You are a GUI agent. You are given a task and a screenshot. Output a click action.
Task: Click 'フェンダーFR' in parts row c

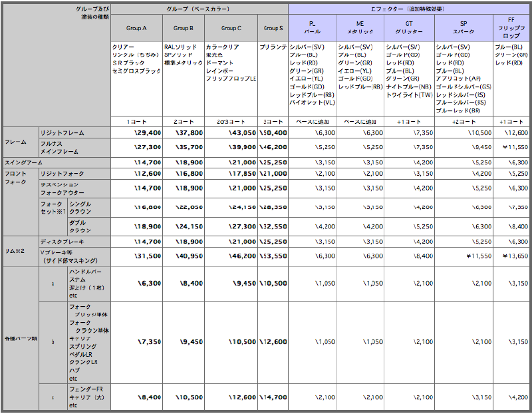[86, 389]
